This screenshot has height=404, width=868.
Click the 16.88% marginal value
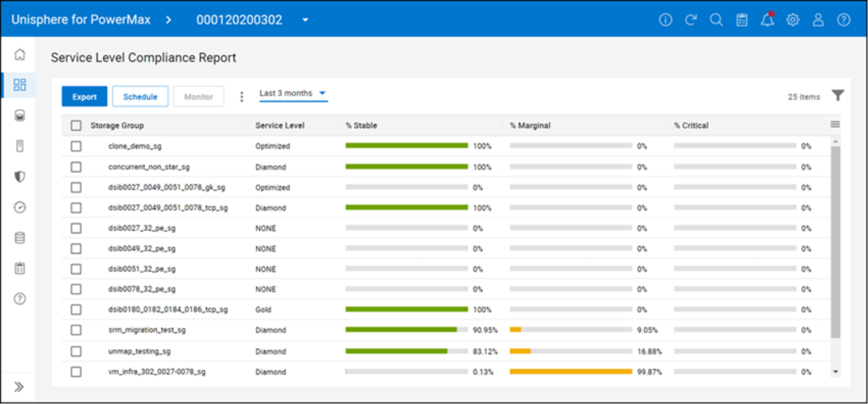[649, 351]
